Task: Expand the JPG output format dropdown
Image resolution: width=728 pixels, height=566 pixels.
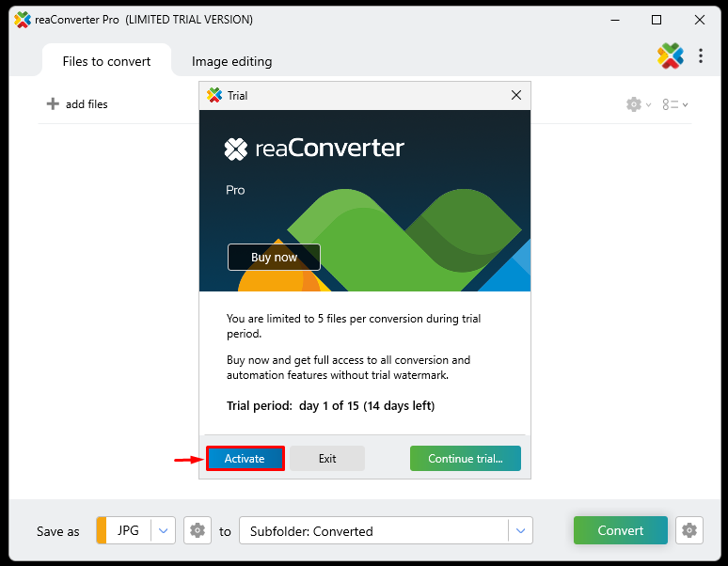Action: click(x=165, y=530)
